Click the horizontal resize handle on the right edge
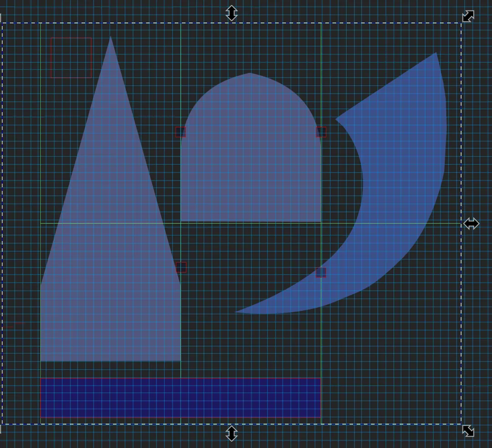Screen dimensions: 492x448 click(471, 224)
